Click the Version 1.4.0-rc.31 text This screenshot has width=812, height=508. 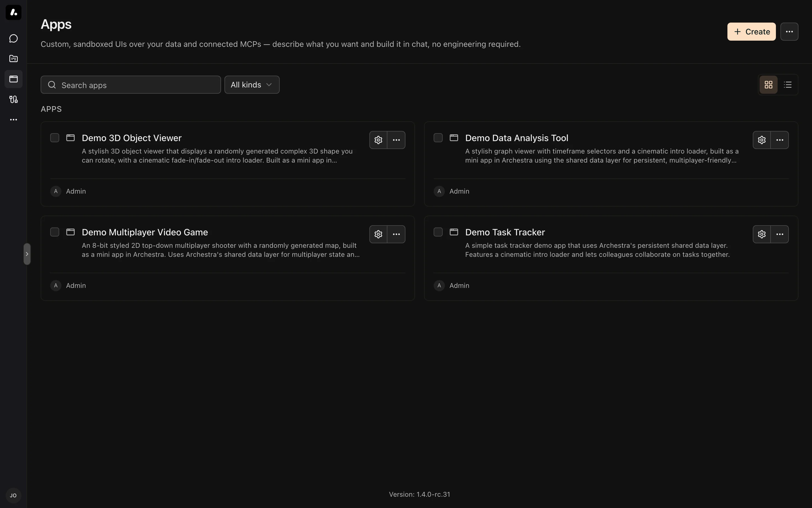point(420,494)
